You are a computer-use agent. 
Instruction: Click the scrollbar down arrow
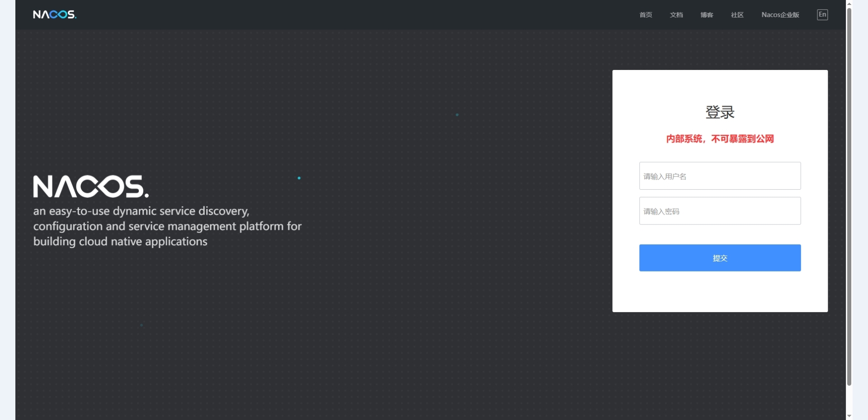click(849, 416)
